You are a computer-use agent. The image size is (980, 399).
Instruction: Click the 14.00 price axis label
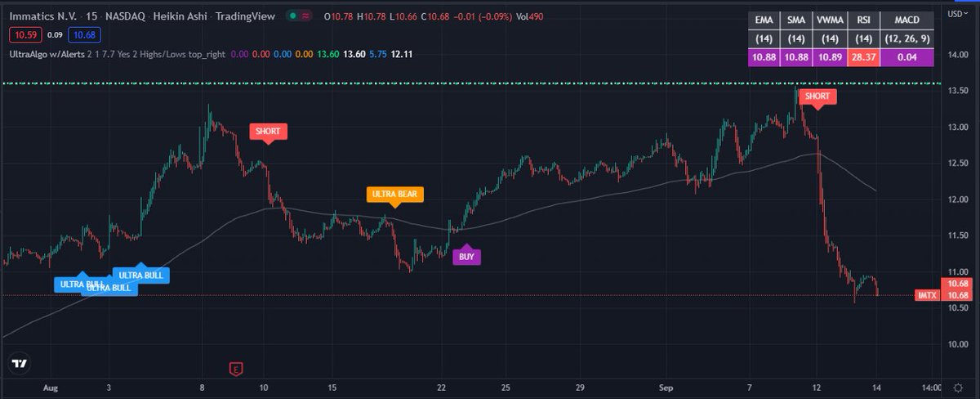pos(957,55)
